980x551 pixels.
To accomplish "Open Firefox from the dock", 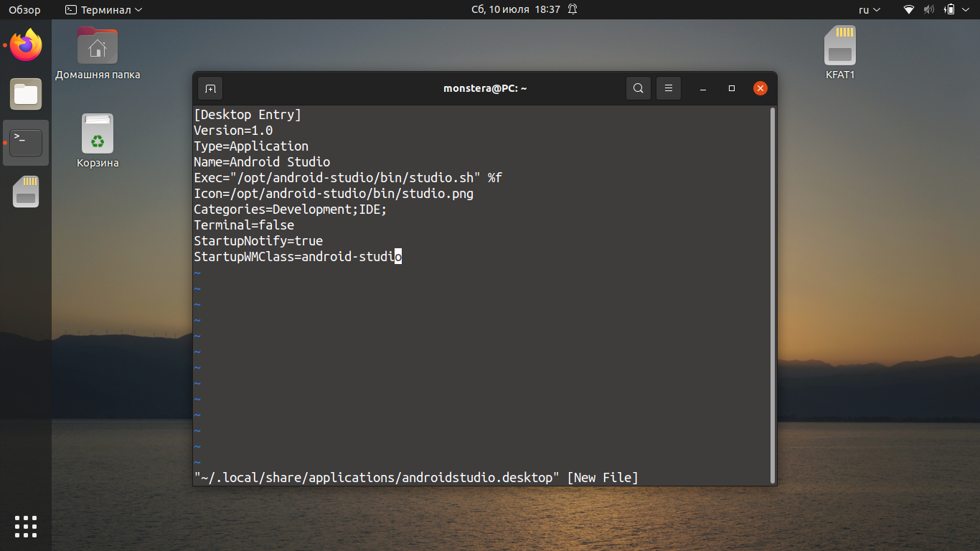I will coord(26,45).
